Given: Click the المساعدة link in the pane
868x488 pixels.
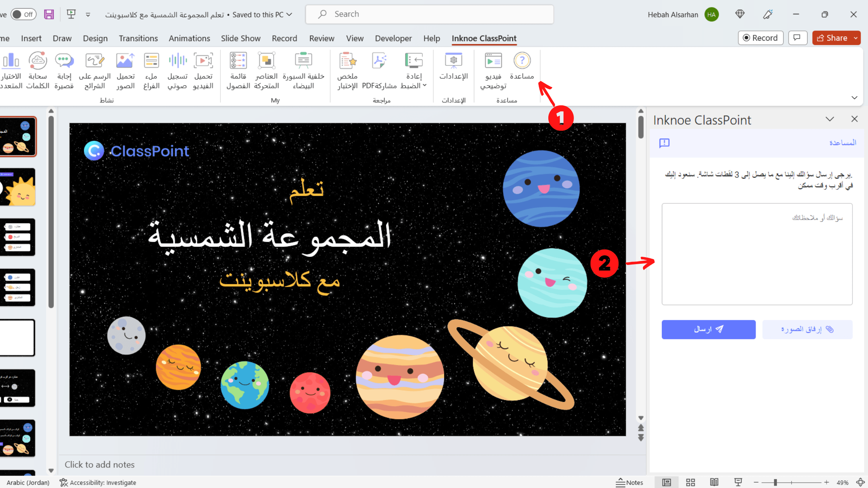Looking at the screenshot, I should click(x=843, y=143).
